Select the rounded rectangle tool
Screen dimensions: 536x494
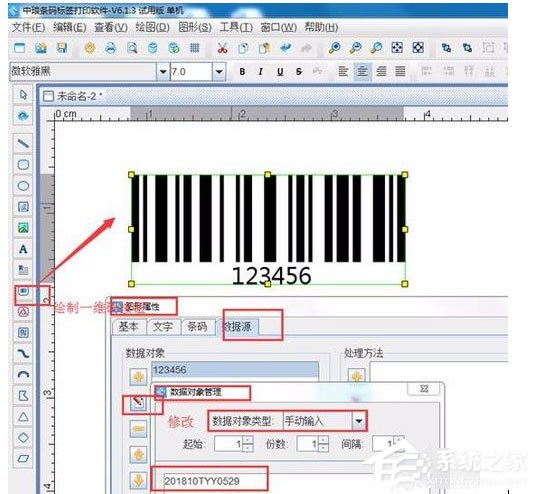point(23,164)
